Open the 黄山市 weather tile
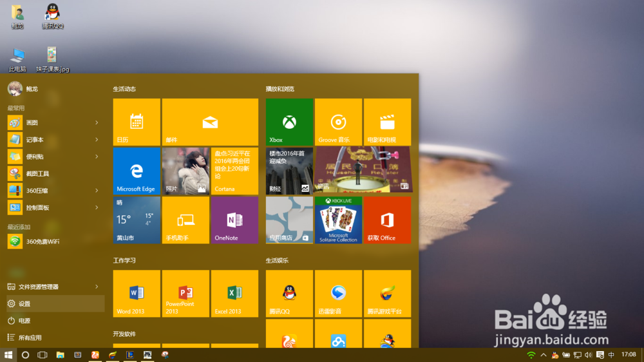Image resolution: width=644 pixels, height=362 pixels. pyautogui.click(x=137, y=220)
